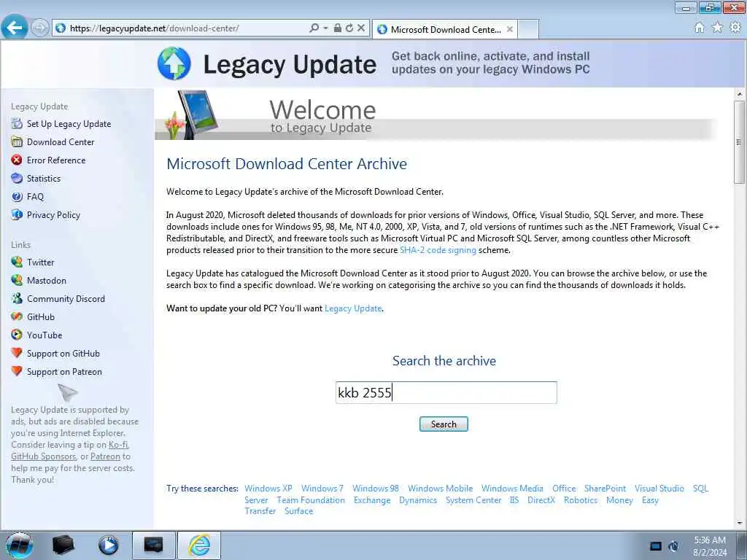Try the Team Foundation suggested search
Image resolution: width=747 pixels, height=560 pixels.
coord(311,500)
